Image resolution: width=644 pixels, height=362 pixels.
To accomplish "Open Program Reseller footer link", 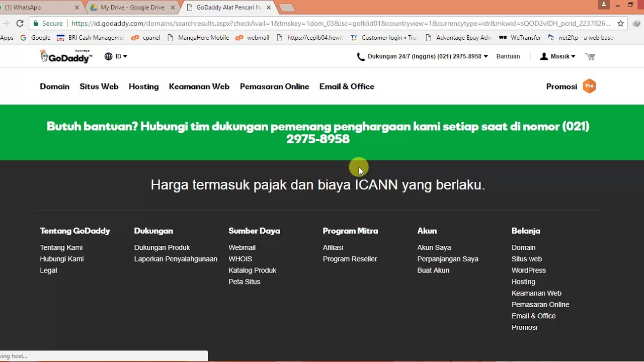I will tap(350, 259).
